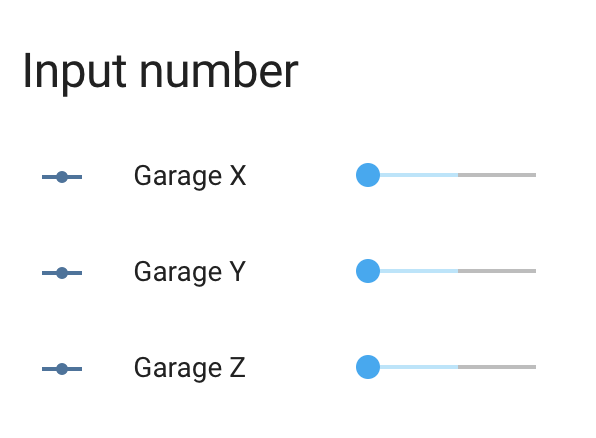Click the Input number card heading
Viewport: 596px width, 438px height.
tap(160, 72)
